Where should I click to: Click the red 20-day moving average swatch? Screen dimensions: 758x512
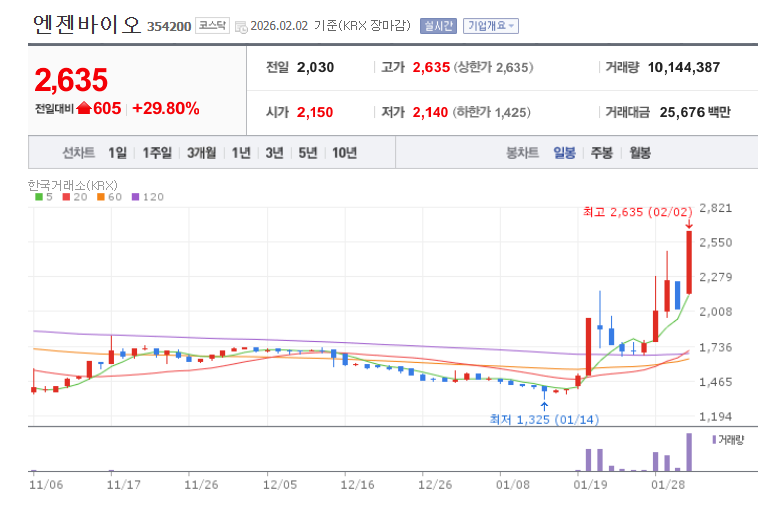point(66,197)
